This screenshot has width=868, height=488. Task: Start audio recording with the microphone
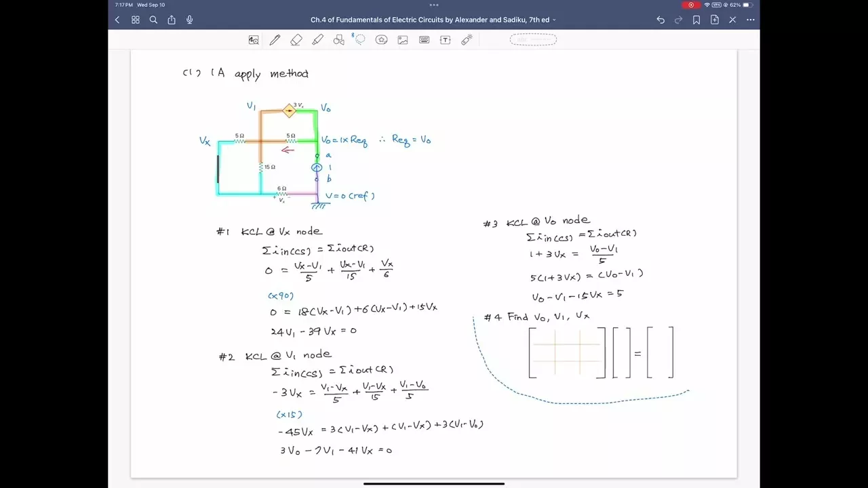coord(190,20)
